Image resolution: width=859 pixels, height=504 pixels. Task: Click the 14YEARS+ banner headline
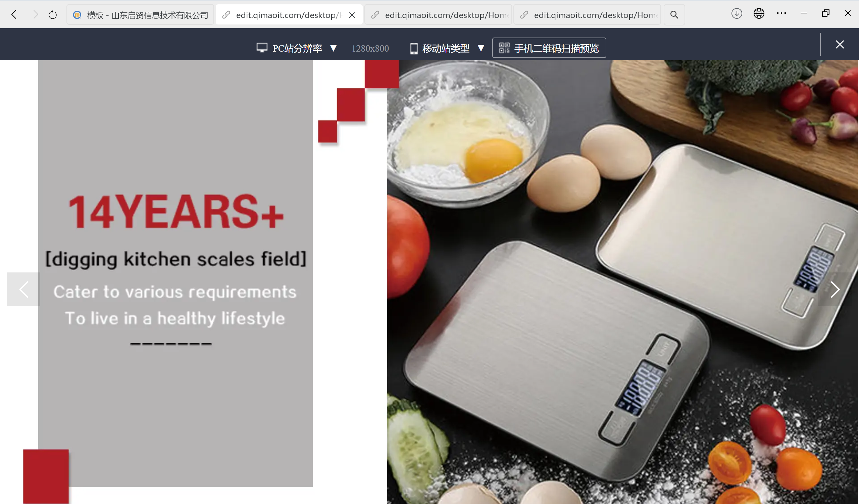(176, 211)
